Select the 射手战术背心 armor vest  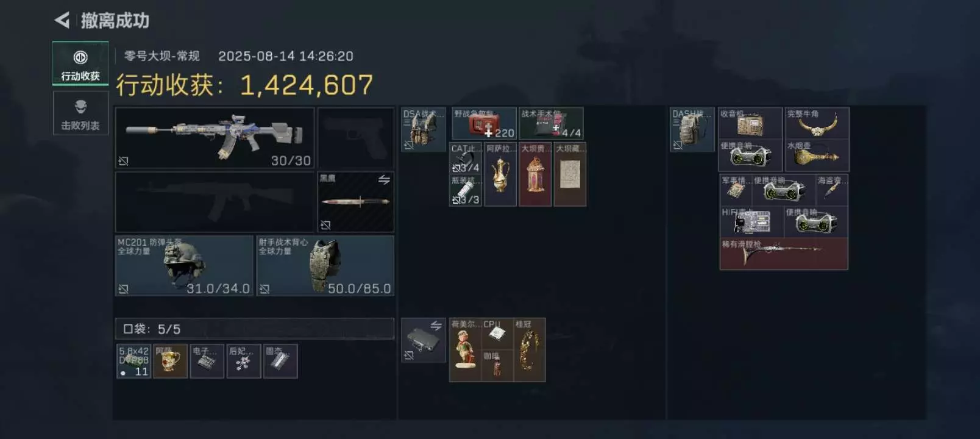click(325, 266)
